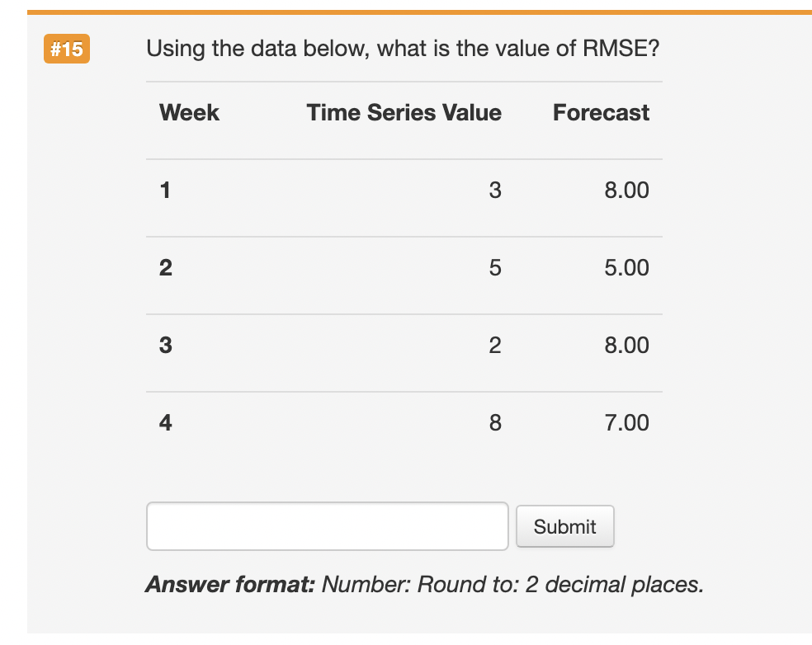Select the Week column header
This screenshot has height=645, width=812.
tap(189, 113)
